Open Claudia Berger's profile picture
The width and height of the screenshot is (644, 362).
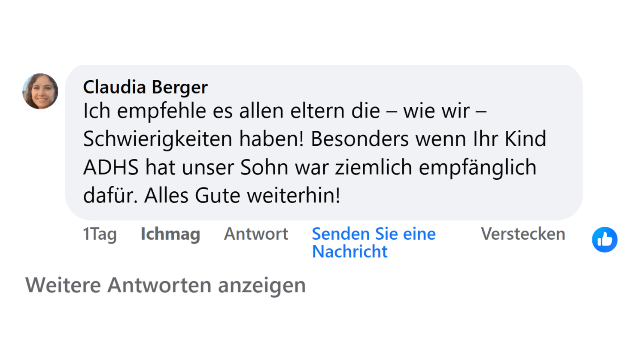coord(40,91)
